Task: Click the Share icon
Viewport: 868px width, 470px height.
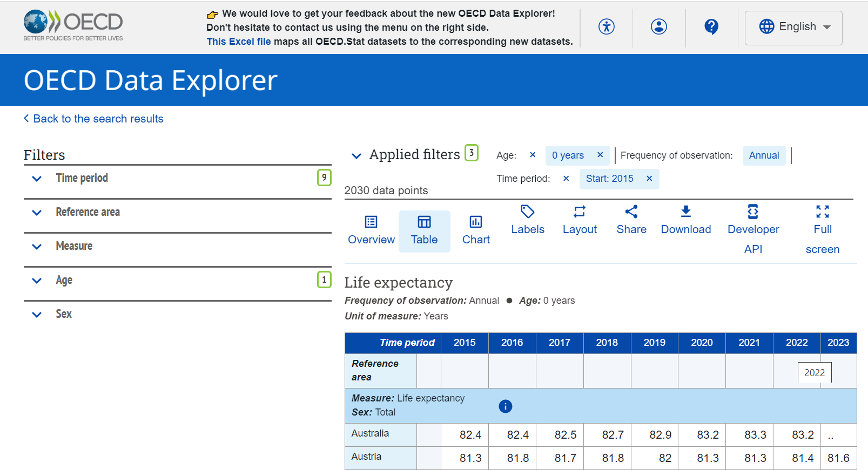Action: 631,220
